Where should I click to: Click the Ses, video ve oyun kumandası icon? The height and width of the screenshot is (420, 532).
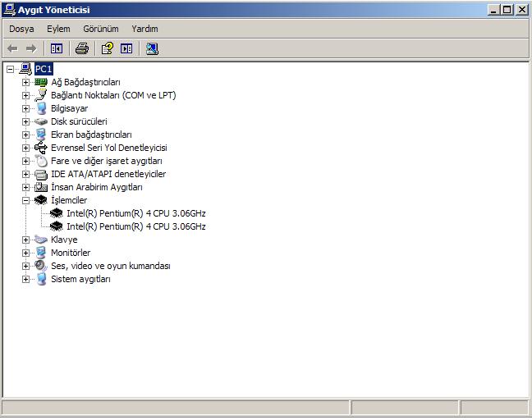coord(41,266)
